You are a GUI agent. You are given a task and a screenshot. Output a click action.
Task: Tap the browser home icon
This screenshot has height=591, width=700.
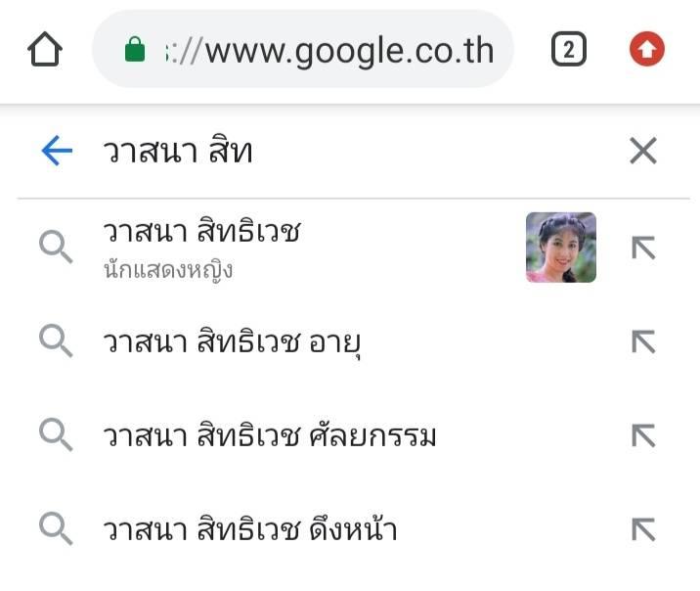pos(45,49)
